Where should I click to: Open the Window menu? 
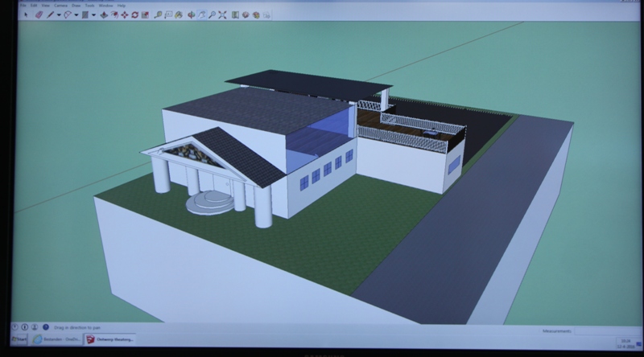pos(105,6)
